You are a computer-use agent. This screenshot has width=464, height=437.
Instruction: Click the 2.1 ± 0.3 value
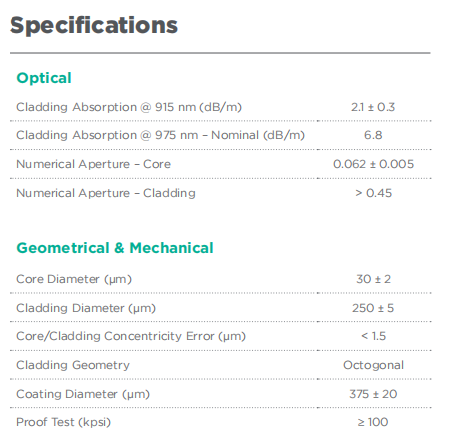click(373, 107)
